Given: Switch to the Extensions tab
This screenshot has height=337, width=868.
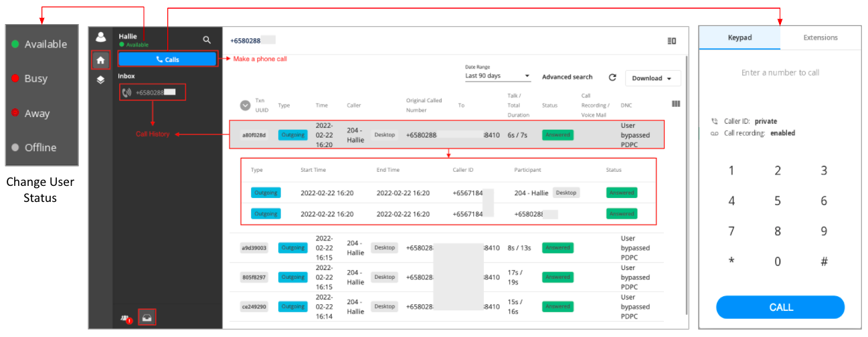Looking at the screenshot, I should [820, 37].
